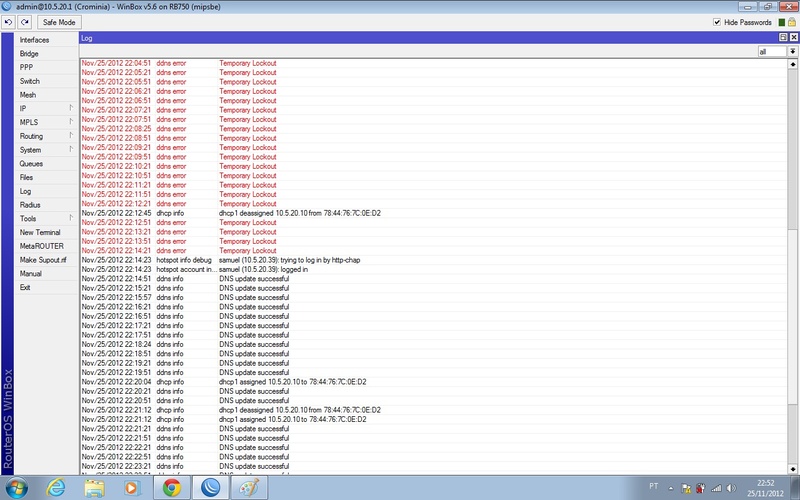Expand the Routing submenu
Viewport: 800px width, 500px height.
coord(46,136)
